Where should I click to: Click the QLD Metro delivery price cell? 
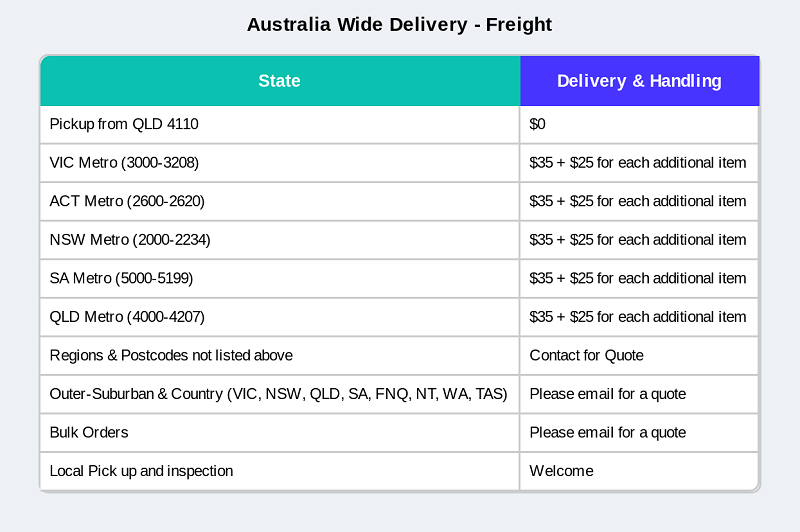(x=638, y=317)
